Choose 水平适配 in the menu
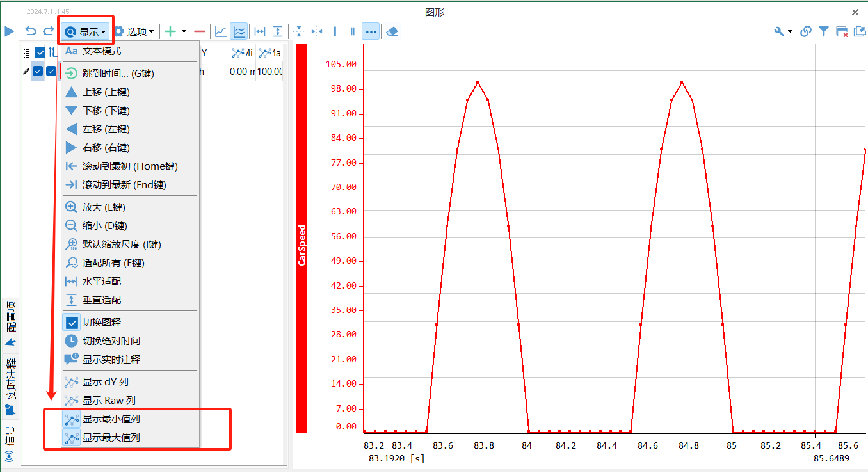The image size is (868, 473). [x=130, y=282]
